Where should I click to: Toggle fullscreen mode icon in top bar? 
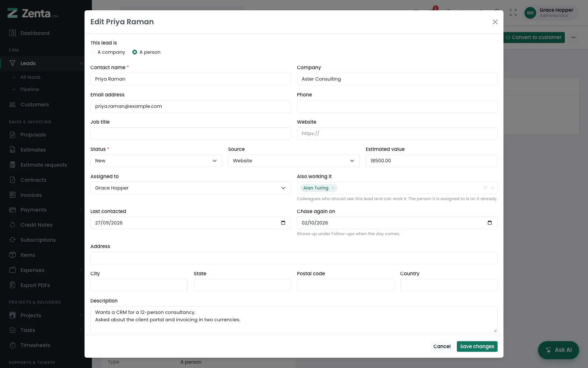[513, 13]
